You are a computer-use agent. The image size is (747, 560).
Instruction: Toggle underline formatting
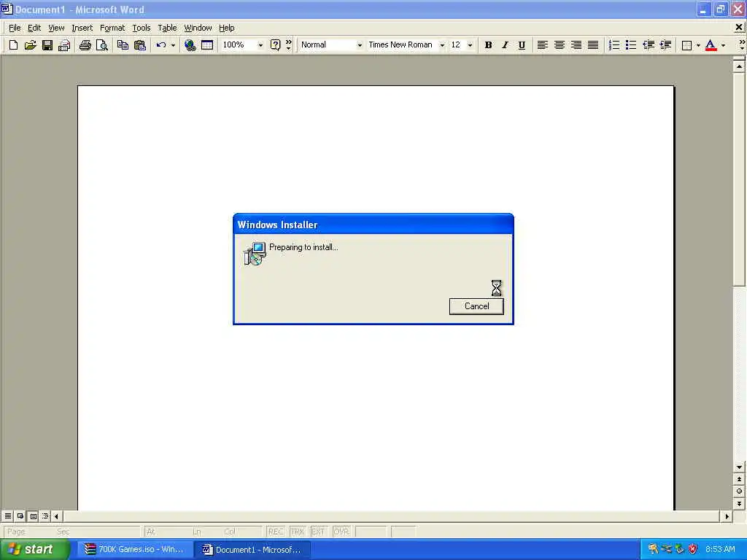[x=522, y=45]
